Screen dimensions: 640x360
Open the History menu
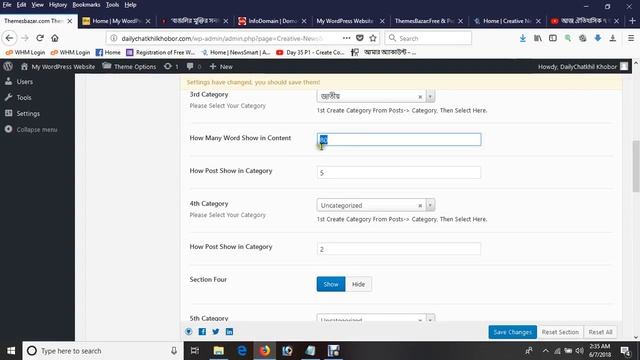pyautogui.click(x=58, y=5)
